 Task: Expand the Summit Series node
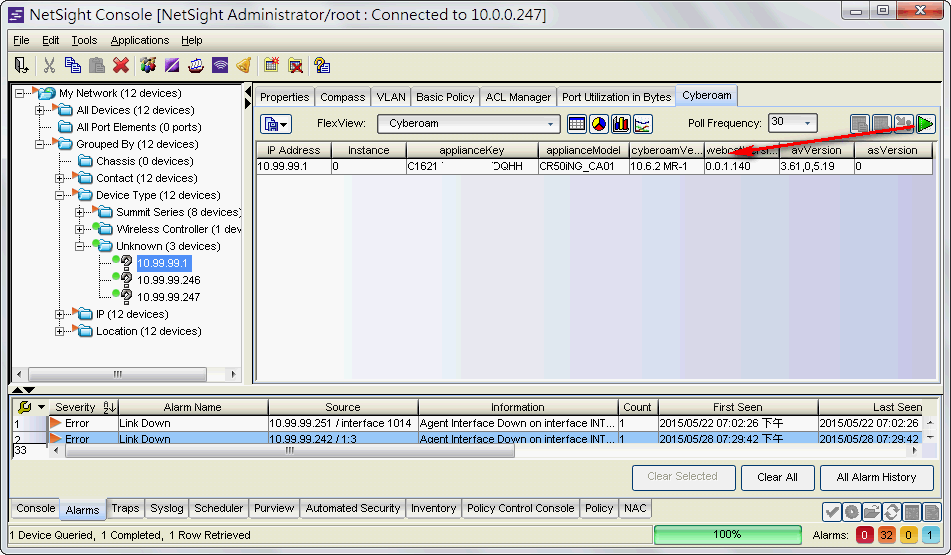[79, 212]
